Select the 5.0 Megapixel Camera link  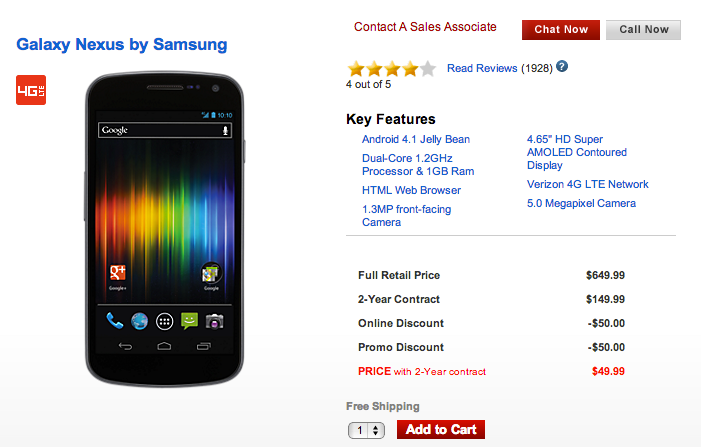click(x=581, y=204)
